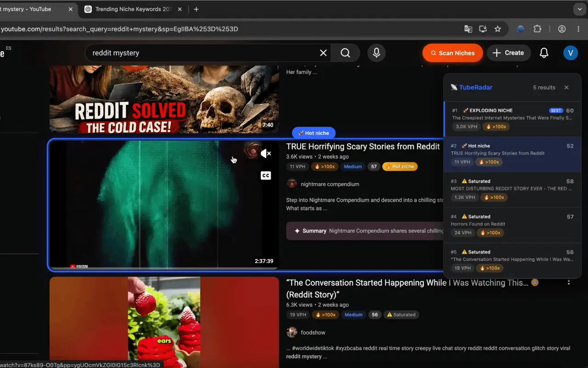Click the Saturated pill on the Conversation video
588x368 pixels.
[x=401, y=315]
